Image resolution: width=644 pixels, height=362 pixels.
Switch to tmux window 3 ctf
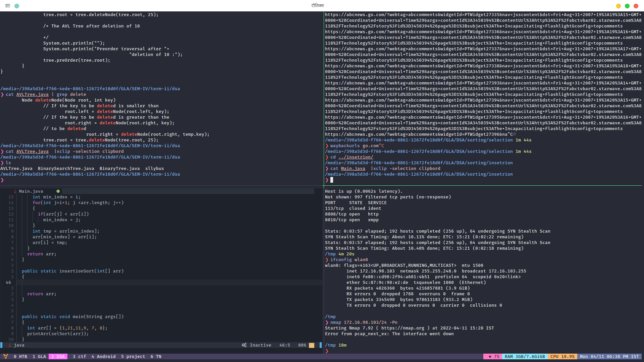coord(79,357)
